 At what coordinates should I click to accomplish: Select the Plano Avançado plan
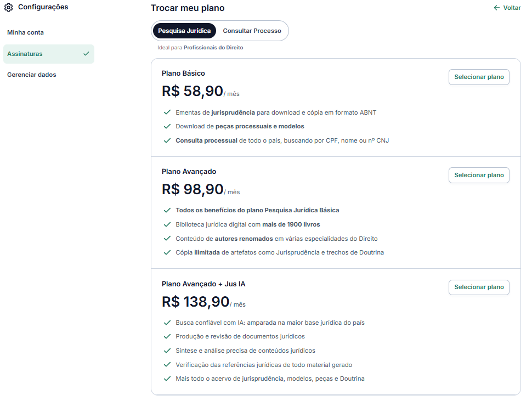click(x=479, y=176)
